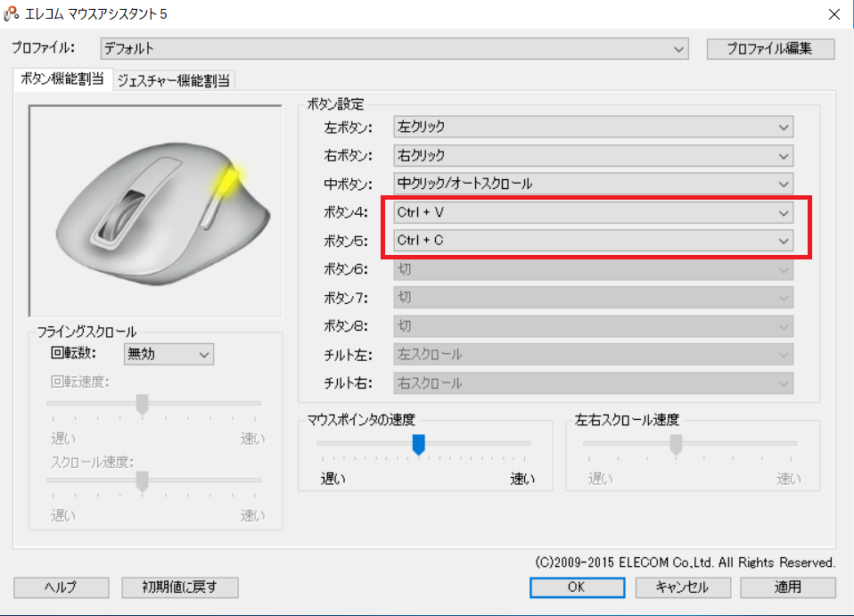Open the 回転数 dropdown set to 無効
854x616 pixels.
pyautogui.click(x=168, y=354)
